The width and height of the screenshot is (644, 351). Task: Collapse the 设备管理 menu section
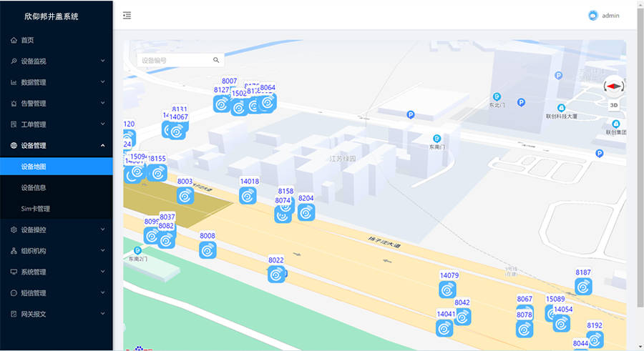click(57, 145)
